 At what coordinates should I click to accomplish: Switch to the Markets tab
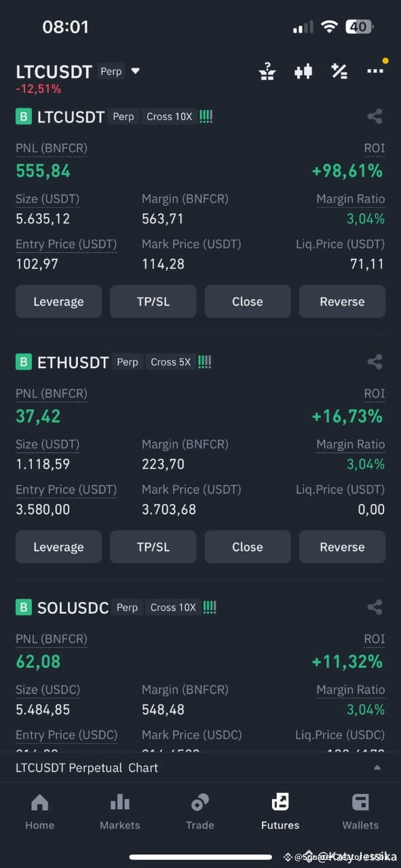[119, 812]
